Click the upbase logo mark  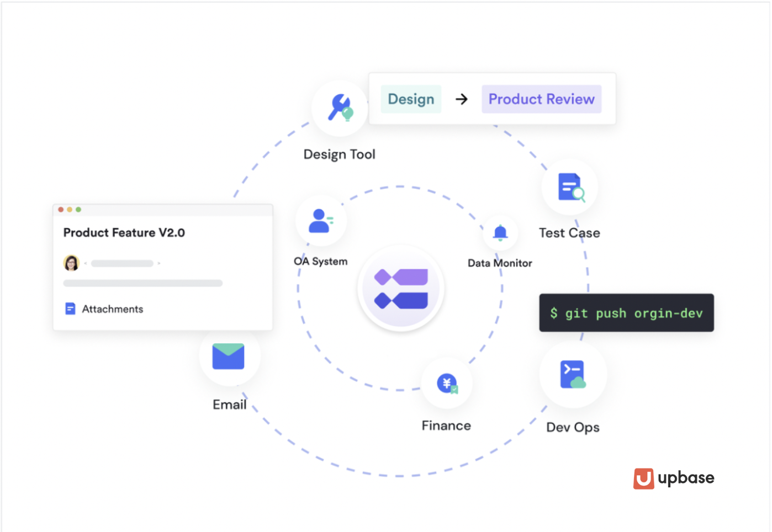(x=643, y=478)
